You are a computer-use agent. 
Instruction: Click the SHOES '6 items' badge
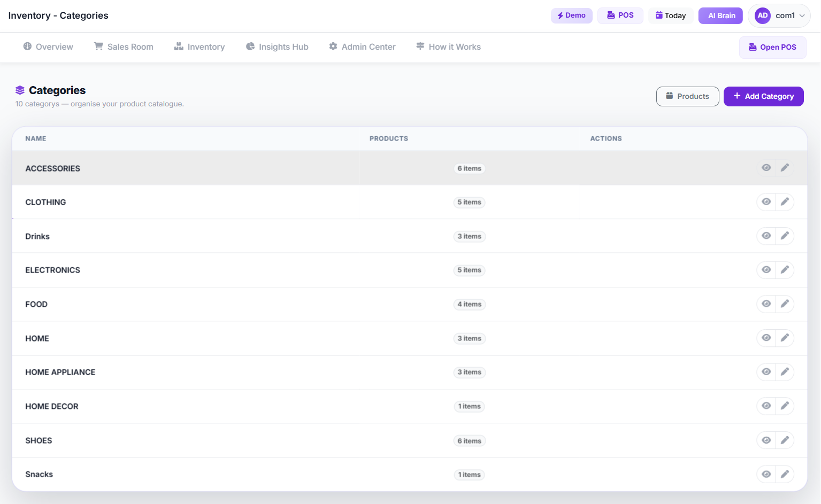pos(470,441)
